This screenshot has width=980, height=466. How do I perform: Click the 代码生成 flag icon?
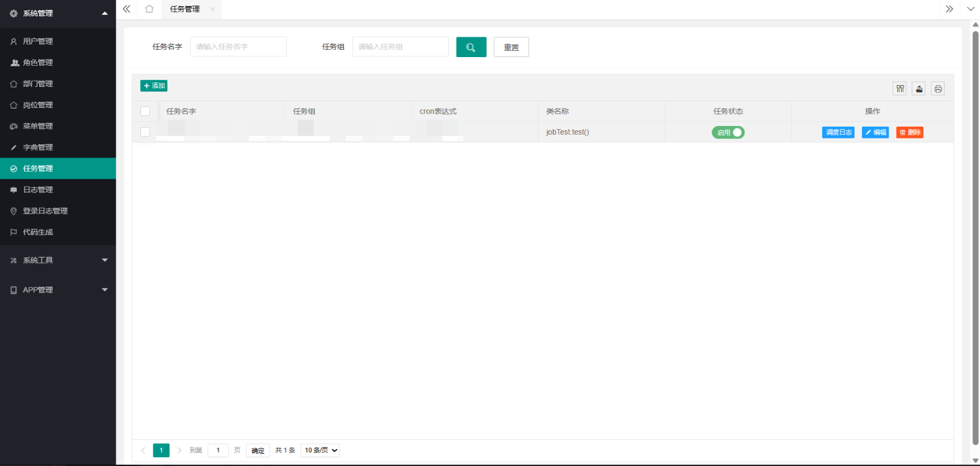[x=14, y=232]
